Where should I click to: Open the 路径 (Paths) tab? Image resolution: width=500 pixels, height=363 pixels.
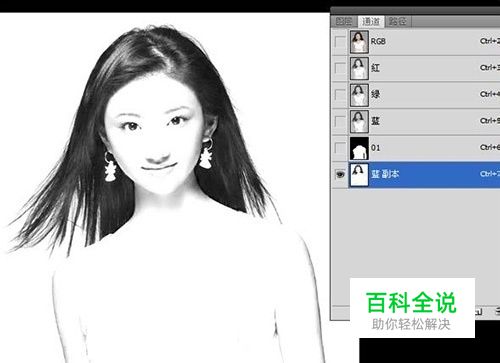tap(398, 22)
